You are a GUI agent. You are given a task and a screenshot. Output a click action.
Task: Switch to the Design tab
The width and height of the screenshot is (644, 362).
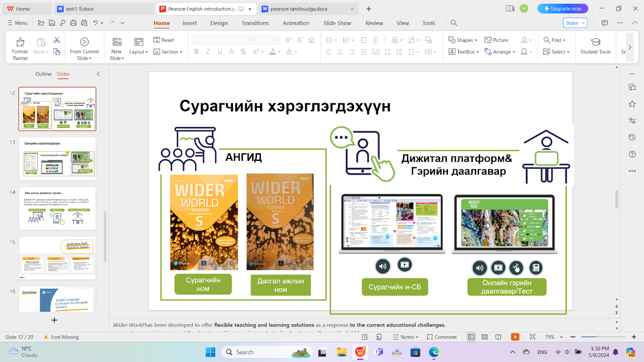(219, 23)
